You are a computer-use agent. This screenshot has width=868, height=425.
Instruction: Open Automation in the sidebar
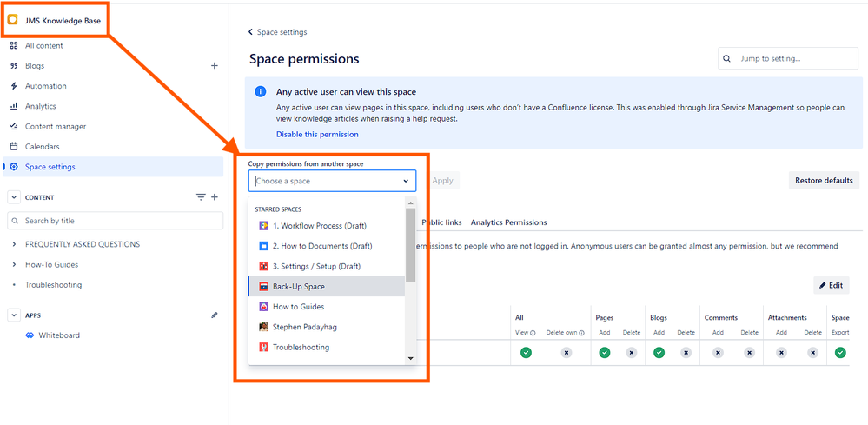click(x=45, y=86)
